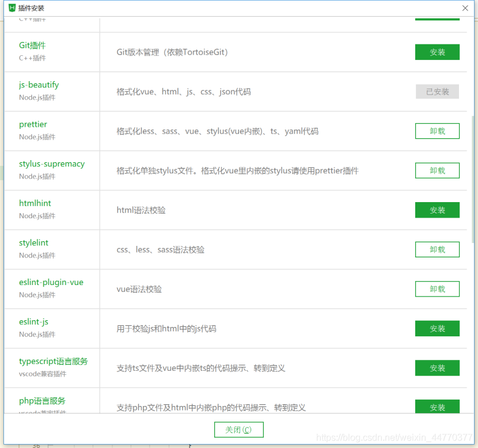This screenshot has width=478, height=448.
Task: Install the php语言服务 plugin
Action: [x=437, y=407]
